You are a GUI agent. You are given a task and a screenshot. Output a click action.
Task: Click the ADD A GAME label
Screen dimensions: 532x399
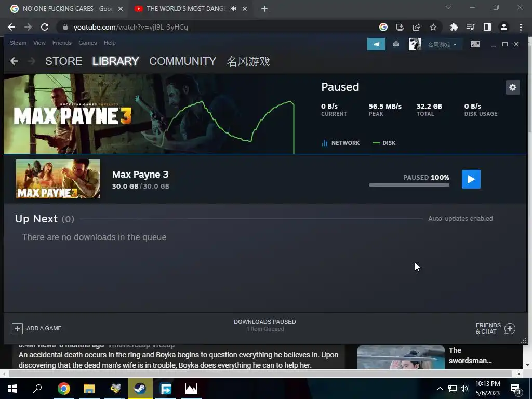44,328
